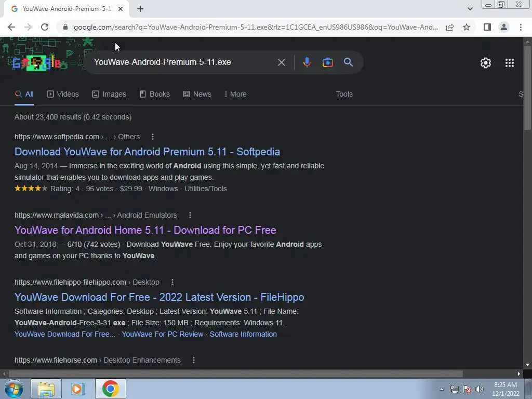Open Action Center flag icon
The image size is (532, 399).
pyautogui.click(x=467, y=389)
